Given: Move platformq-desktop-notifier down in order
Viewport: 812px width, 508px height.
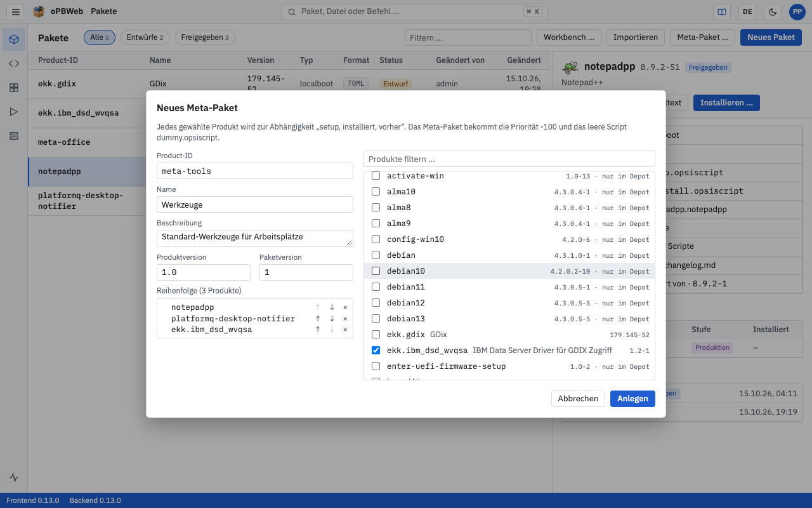Looking at the screenshot, I should click(x=332, y=319).
